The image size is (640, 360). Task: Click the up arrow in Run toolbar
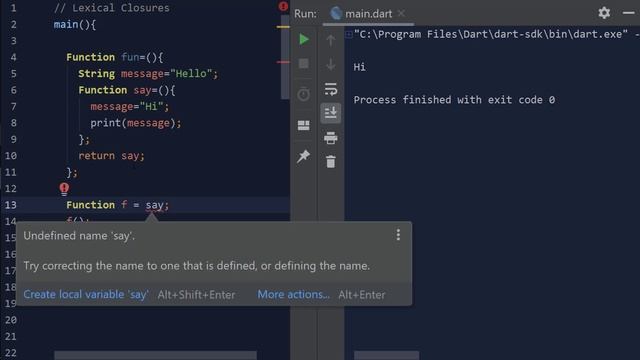[331, 40]
